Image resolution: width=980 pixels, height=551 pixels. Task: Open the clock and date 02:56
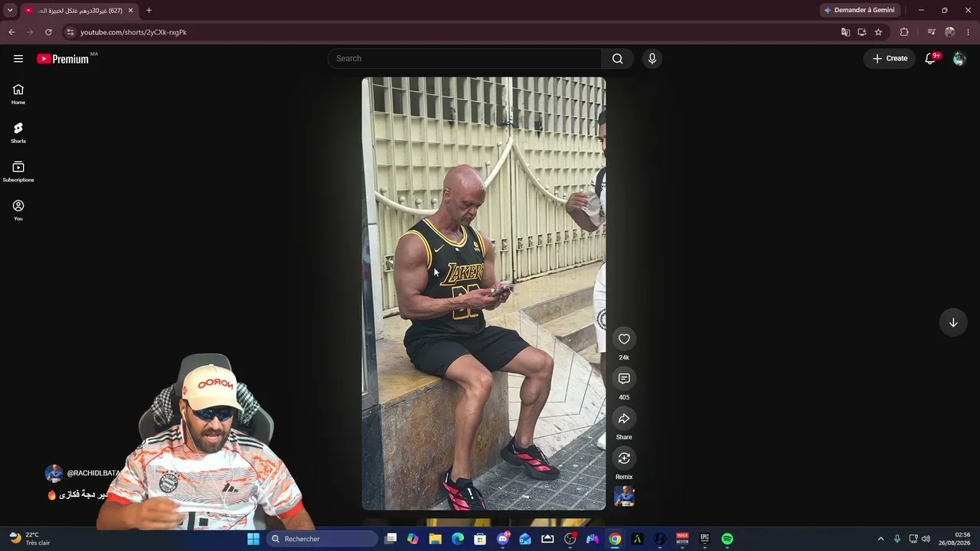point(955,539)
